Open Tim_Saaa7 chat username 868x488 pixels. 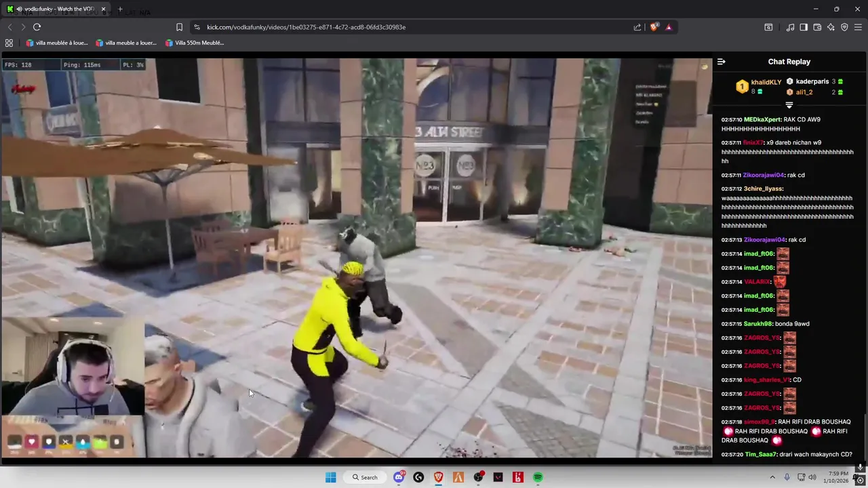[x=760, y=455]
